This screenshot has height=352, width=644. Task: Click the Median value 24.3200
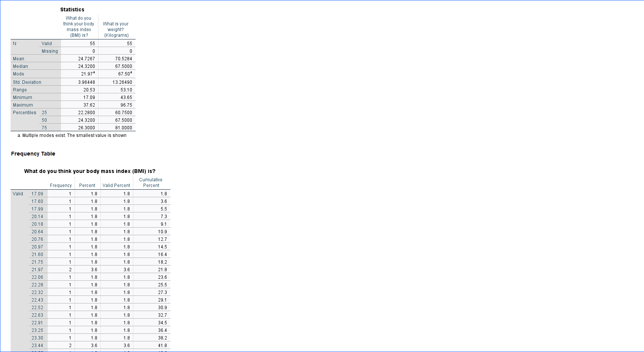86,66
